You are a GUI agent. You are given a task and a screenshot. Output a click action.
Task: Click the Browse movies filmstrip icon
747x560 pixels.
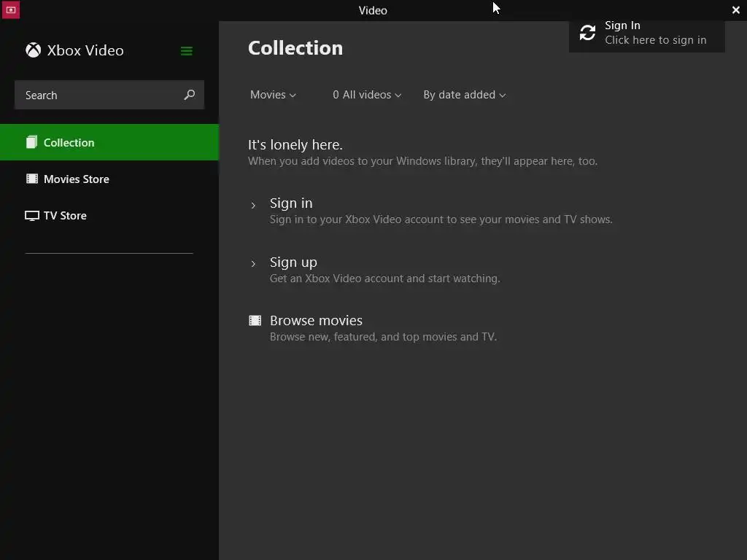(x=255, y=321)
